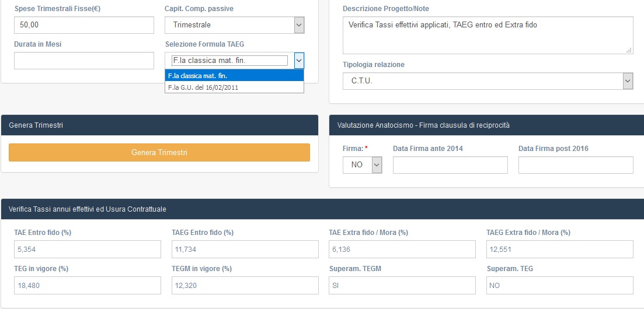
Task: Click the TAE Entro fido field
Action: pos(88,249)
